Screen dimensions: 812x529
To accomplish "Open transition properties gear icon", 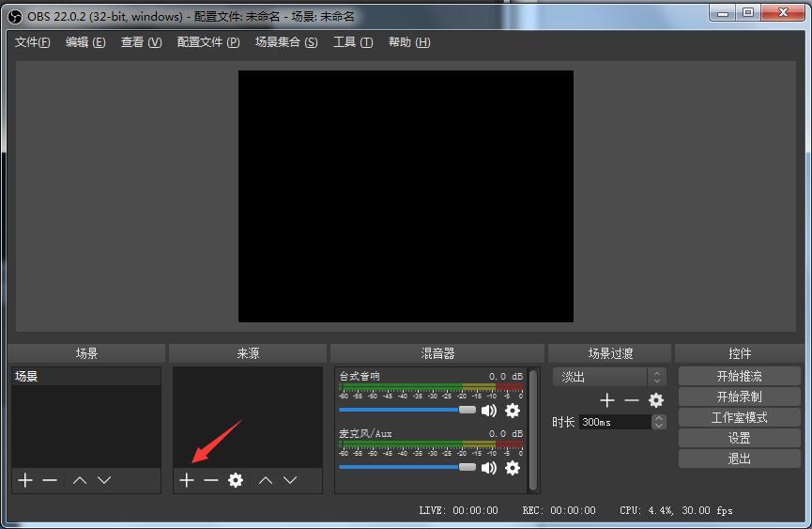I will [656, 400].
